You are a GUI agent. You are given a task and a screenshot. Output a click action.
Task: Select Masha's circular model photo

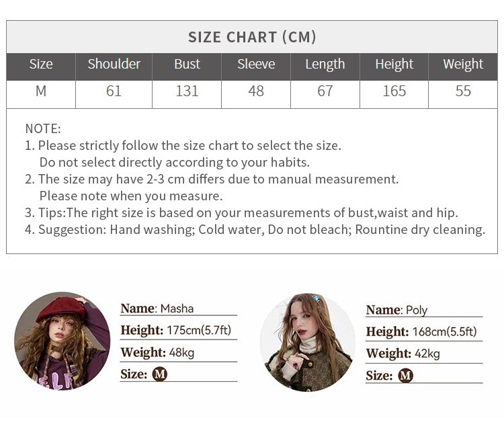[x=62, y=341]
